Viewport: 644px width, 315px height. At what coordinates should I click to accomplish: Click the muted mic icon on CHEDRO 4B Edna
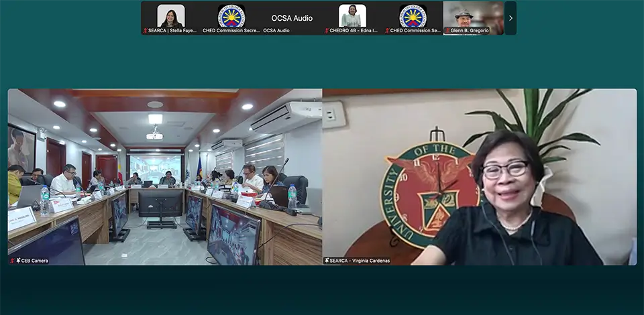[x=327, y=31]
